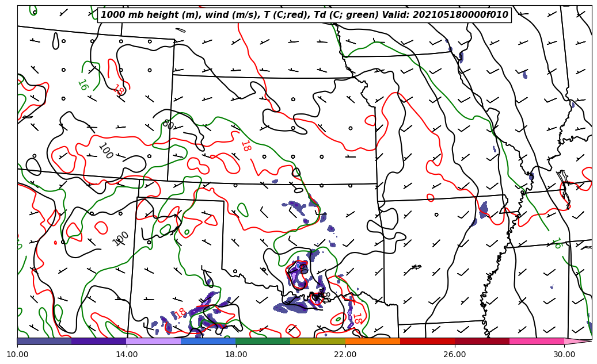The height and width of the screenshot is (364, 597).
Task: Click the 30.00 colorbar tick label
Action: coord(564,354)
